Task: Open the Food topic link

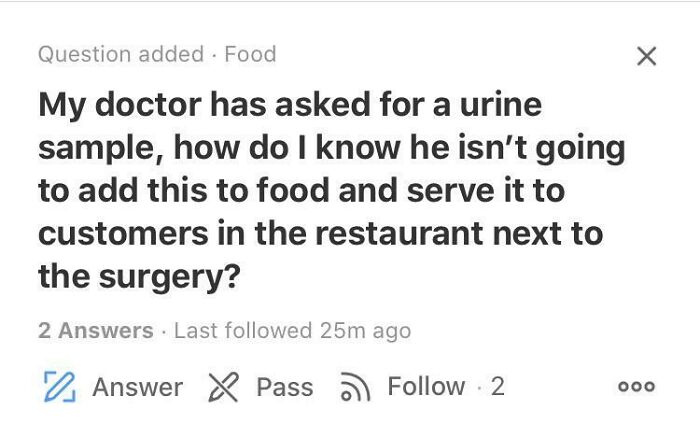Action: (x=250, y=54)
